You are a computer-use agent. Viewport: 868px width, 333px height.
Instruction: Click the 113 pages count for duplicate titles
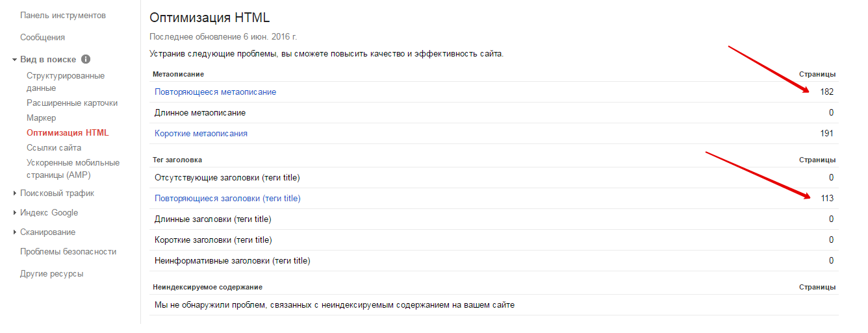coord(827,199)
